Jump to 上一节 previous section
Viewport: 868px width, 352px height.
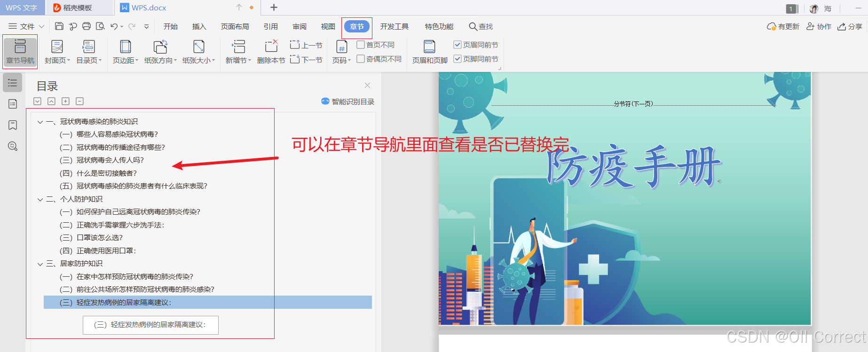[x=306, y=45]
